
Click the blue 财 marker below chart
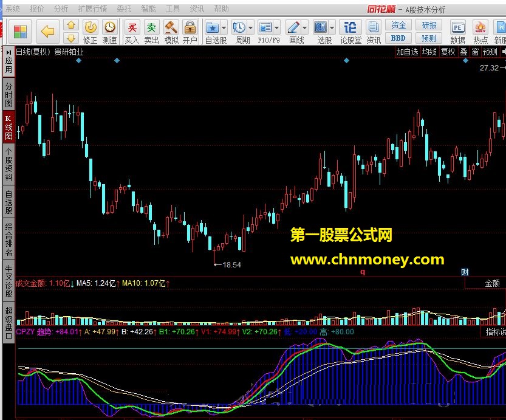click(x=465, y=272)
